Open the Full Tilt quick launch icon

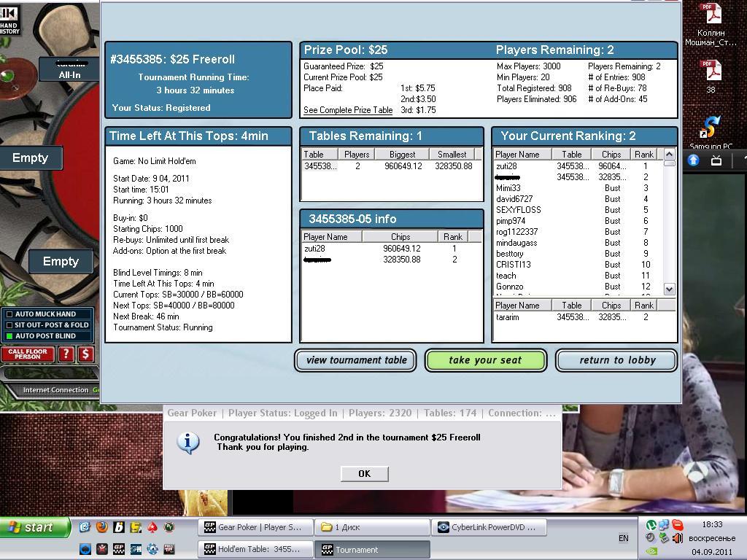(169, 549)
